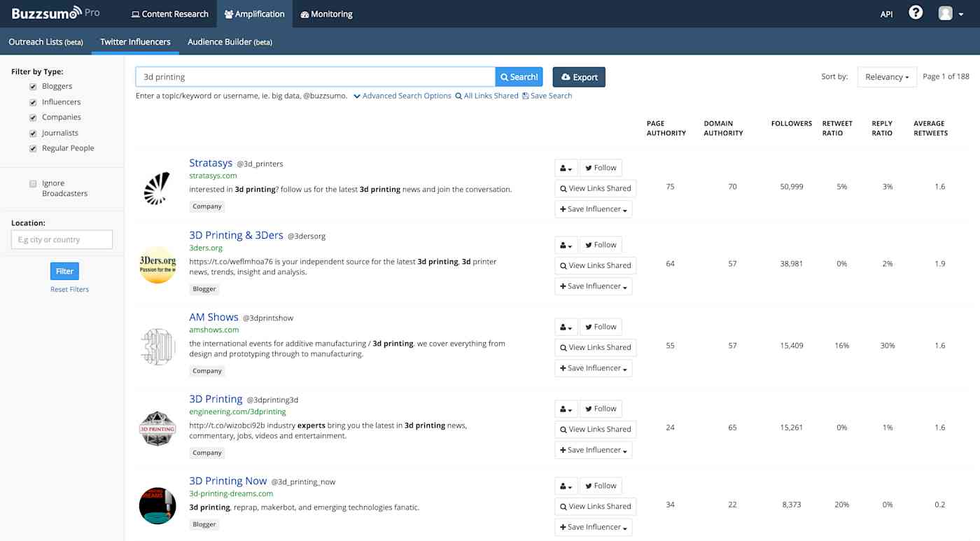
Task: Switch to the Content Research tab
Action: [169, 13]
